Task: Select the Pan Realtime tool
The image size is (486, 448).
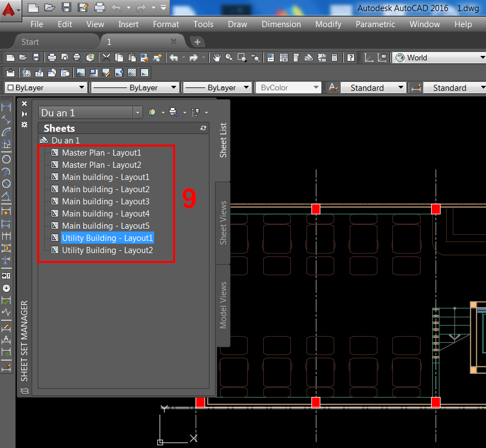Action: point(216,57)
